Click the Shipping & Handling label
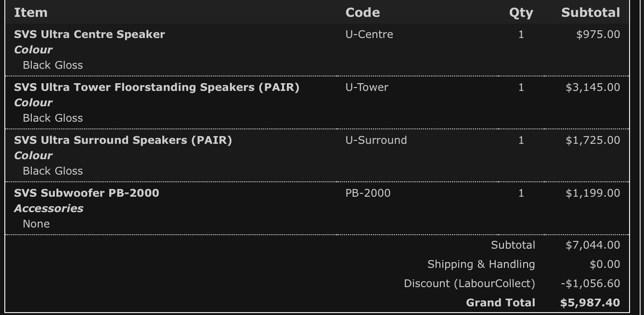 tap(481, 264)
